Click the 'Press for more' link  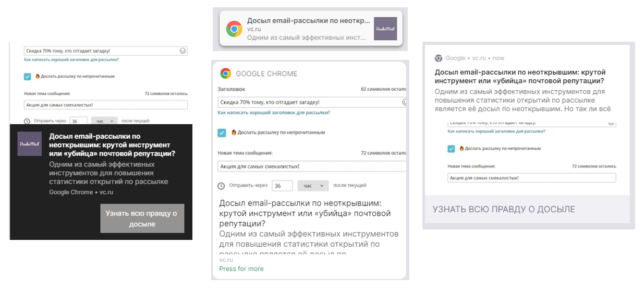pos(241,269)
